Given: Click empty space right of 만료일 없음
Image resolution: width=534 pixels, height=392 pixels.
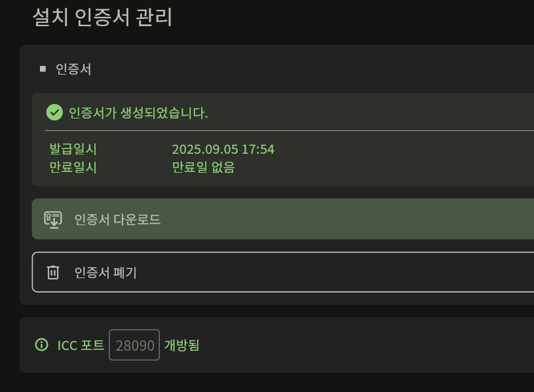Looking at the screenshot, I should pyautogui.click(x=380, y=167).
